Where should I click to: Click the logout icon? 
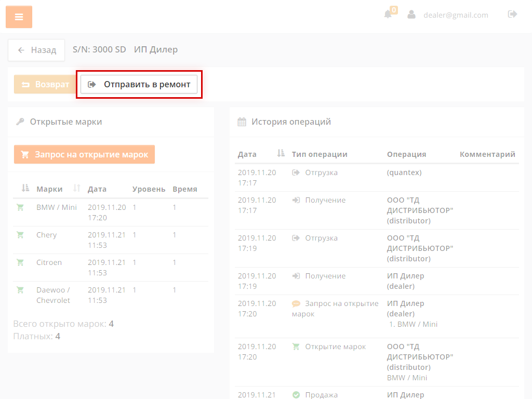[512, 15]
